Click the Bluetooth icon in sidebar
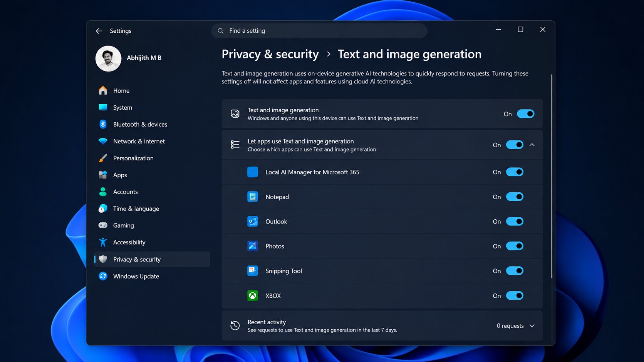 click(x=103, y=124)
